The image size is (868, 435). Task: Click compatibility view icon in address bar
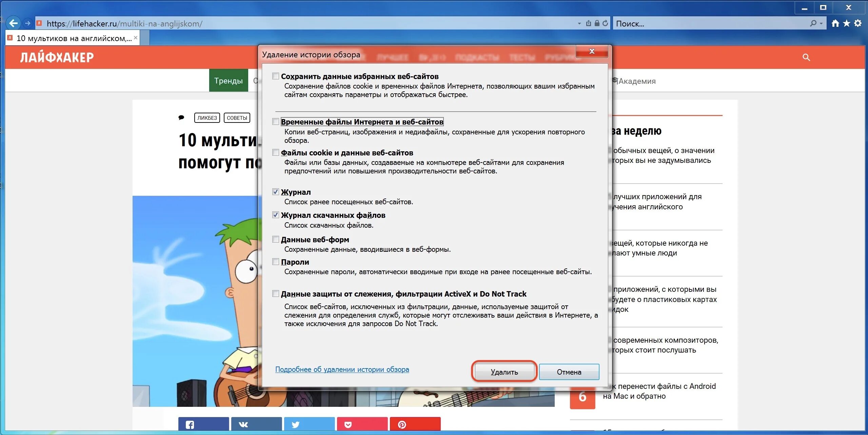pos(589,23)
